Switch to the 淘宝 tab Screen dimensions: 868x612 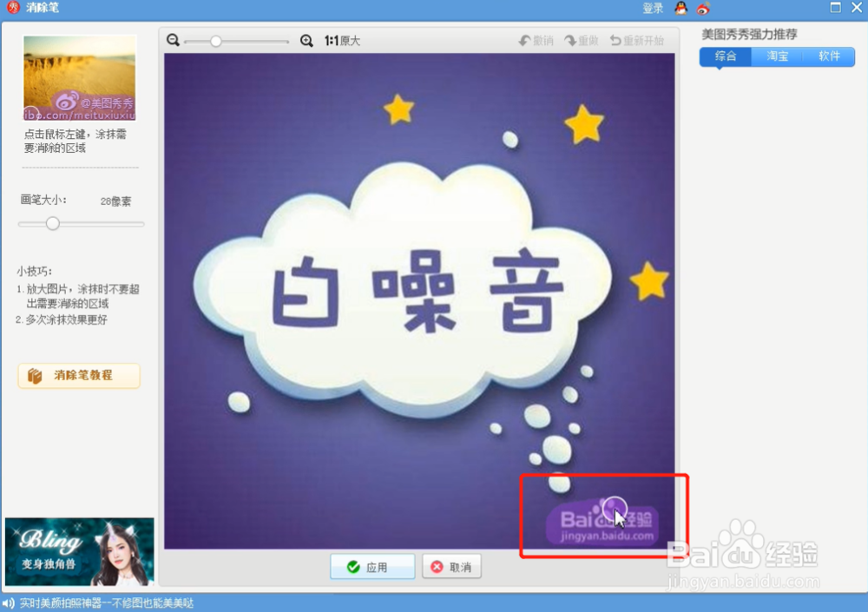[x=777, y=56]
